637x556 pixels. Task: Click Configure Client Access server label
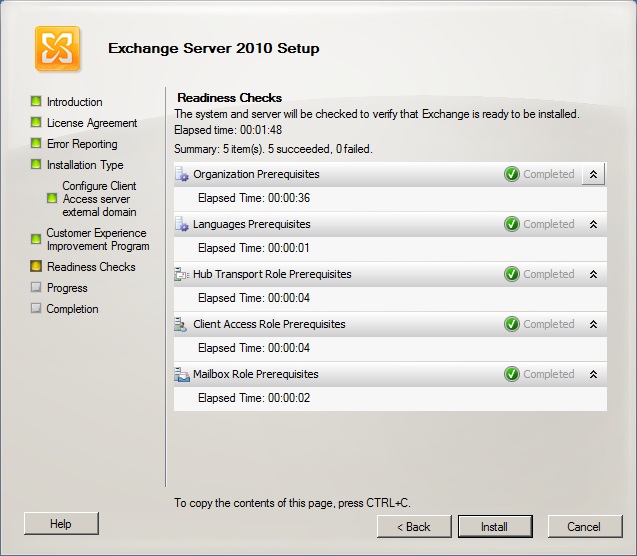99,199
